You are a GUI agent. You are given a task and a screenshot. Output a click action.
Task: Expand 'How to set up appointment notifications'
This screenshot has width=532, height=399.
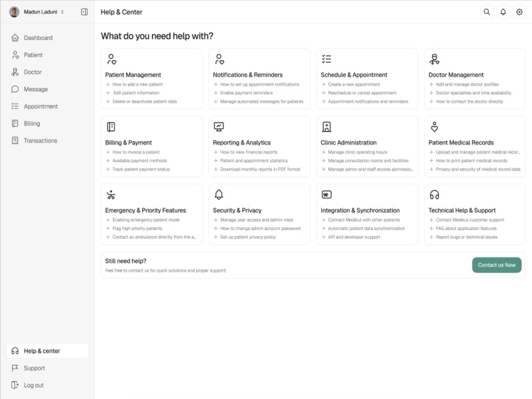click(x=256, y=85)
